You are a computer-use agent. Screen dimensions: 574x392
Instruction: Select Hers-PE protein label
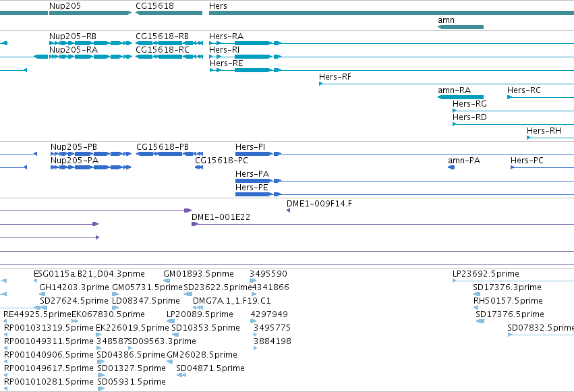tap(252, 188)
